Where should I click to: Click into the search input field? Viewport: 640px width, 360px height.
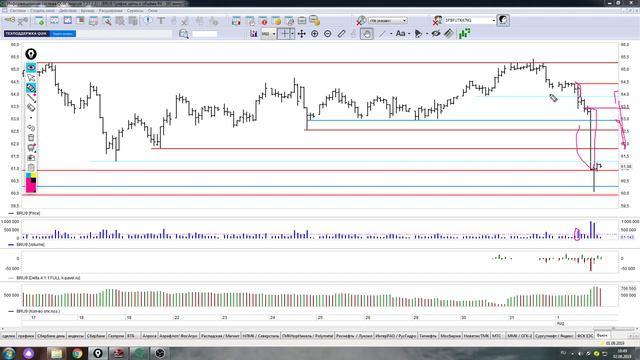(204, 34)
